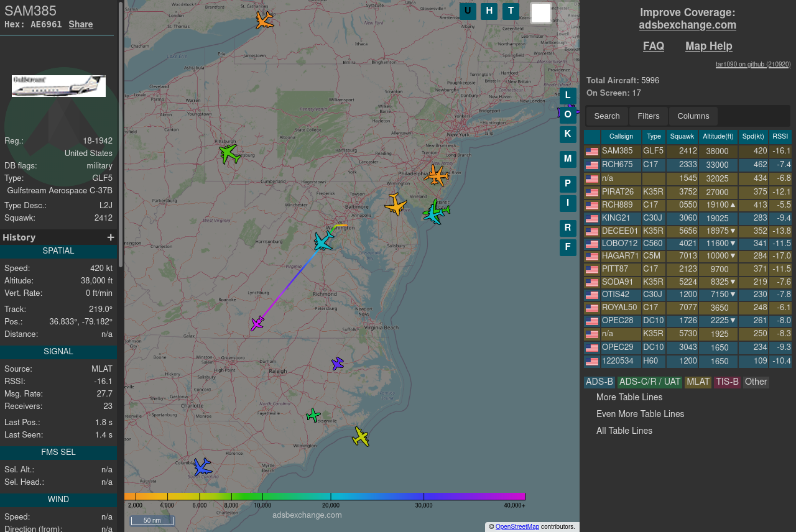
Task: Show More Table Lines
Action: (x=629, y=397)
